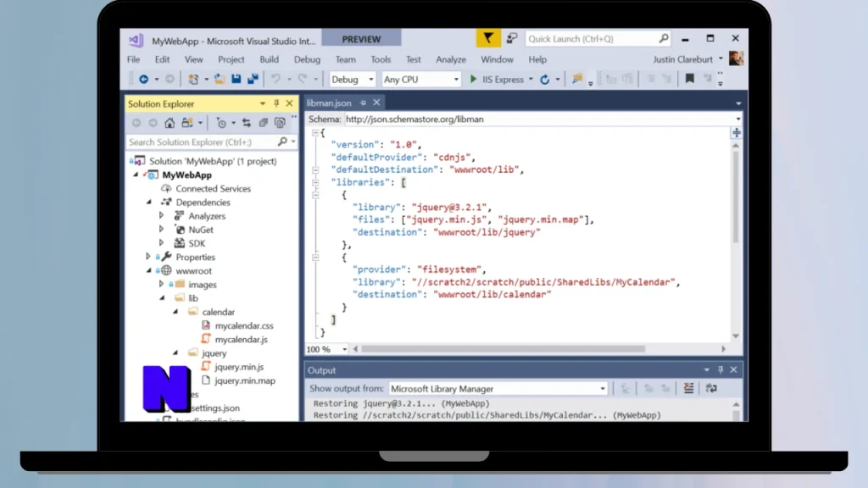Click the Send Feedback icon
This screenshot has height=488, width=868.
512,38
